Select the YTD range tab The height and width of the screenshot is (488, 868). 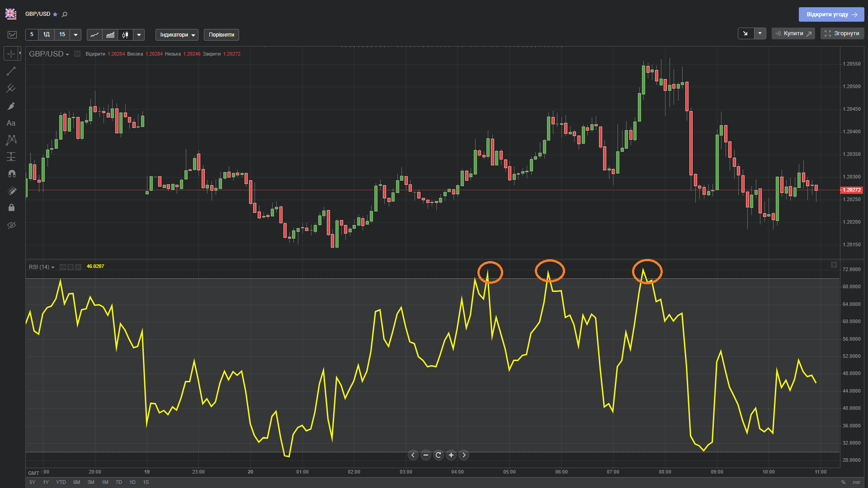point(61,482)
